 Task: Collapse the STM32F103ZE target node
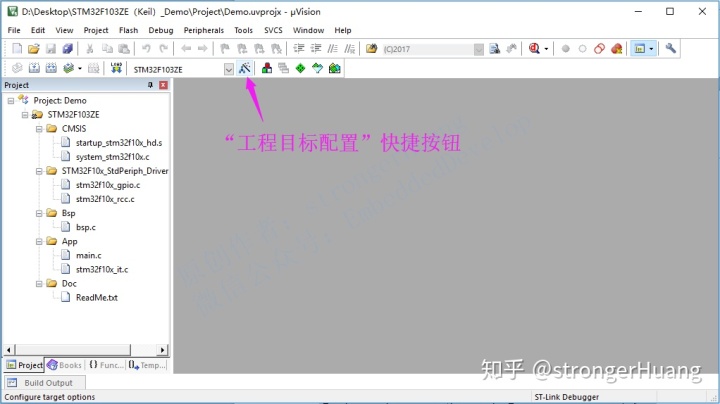point(25,115)
